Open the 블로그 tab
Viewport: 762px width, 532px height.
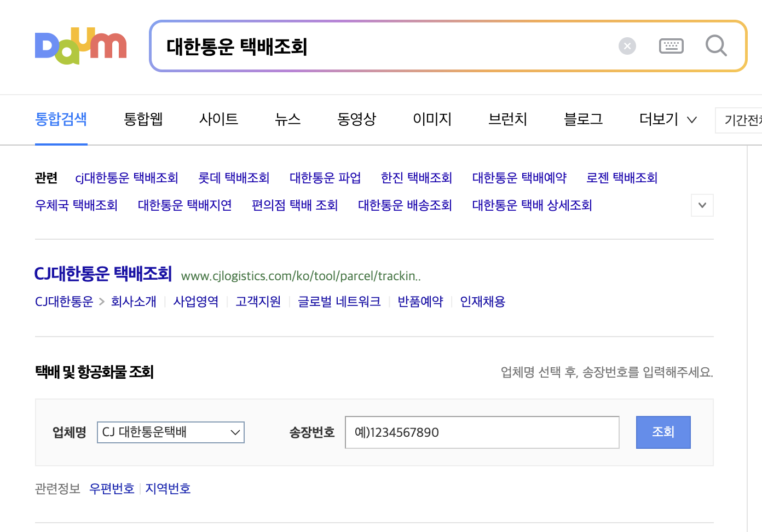tap(584, 119)
